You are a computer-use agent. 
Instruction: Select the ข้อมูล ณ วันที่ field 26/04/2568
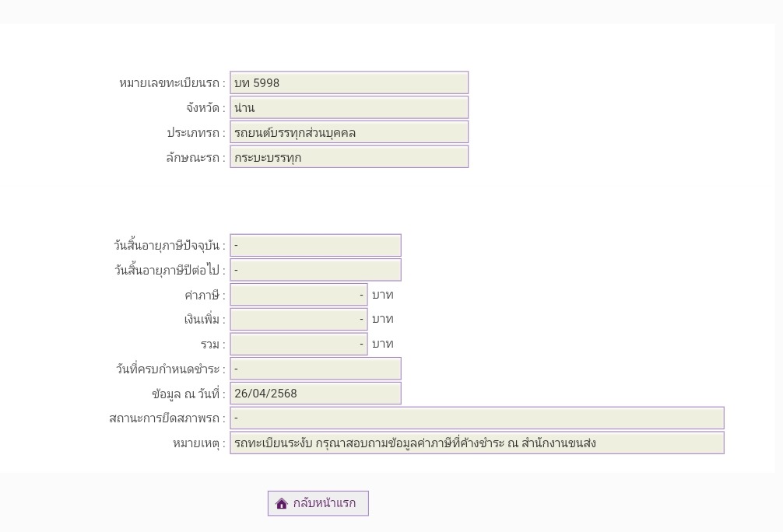[315, 394]
